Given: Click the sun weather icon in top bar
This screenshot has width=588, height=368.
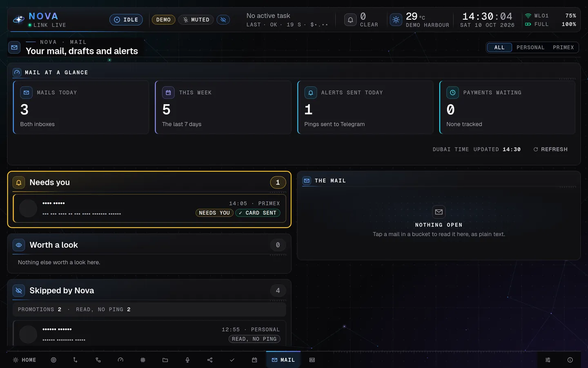Looking at the screenshot, I should 396,20.
